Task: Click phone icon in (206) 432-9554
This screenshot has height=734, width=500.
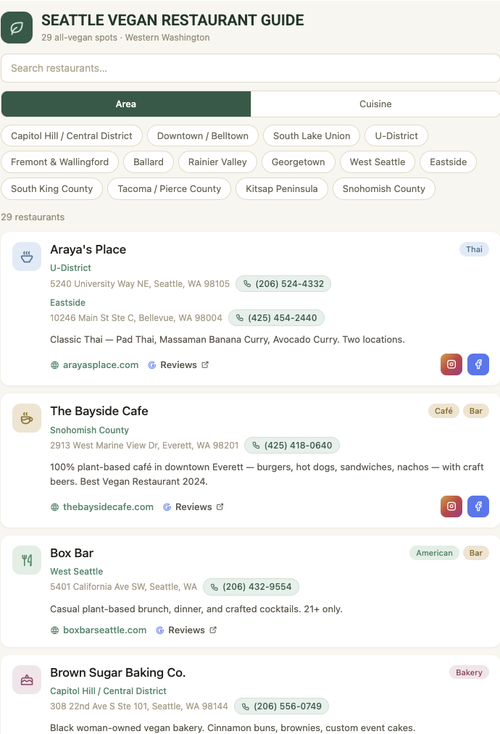Action: [214, 587]
